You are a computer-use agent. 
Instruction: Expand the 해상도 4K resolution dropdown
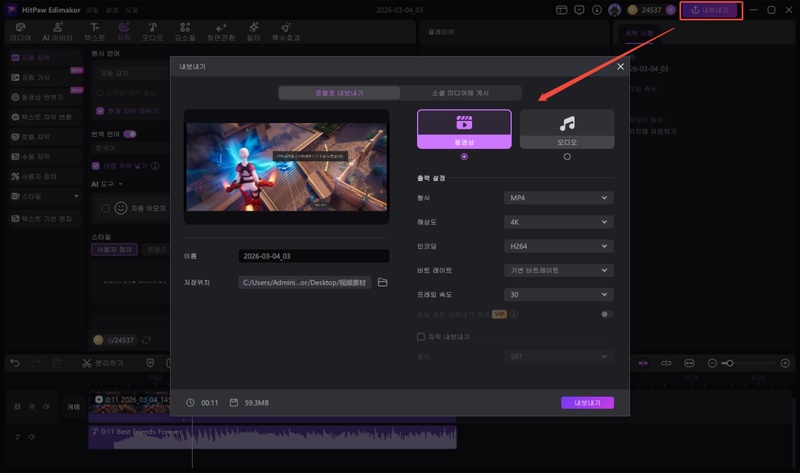(x=558, y=222)
